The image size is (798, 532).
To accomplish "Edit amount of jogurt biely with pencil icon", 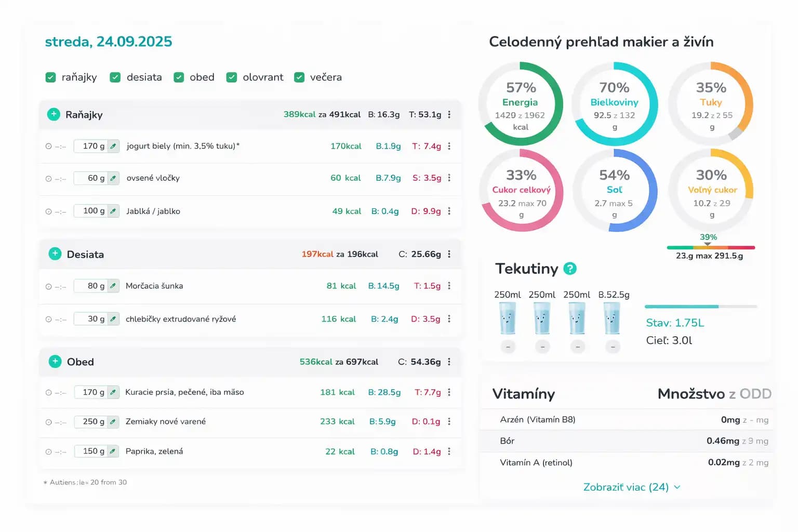I will [113, 146].
